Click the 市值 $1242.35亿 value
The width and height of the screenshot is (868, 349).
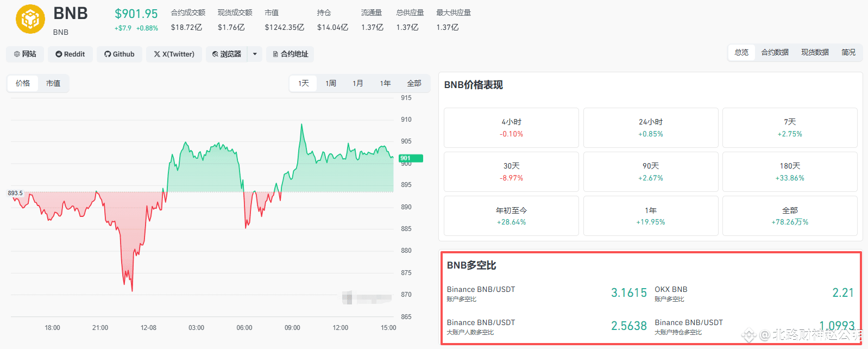click(285, 27)
